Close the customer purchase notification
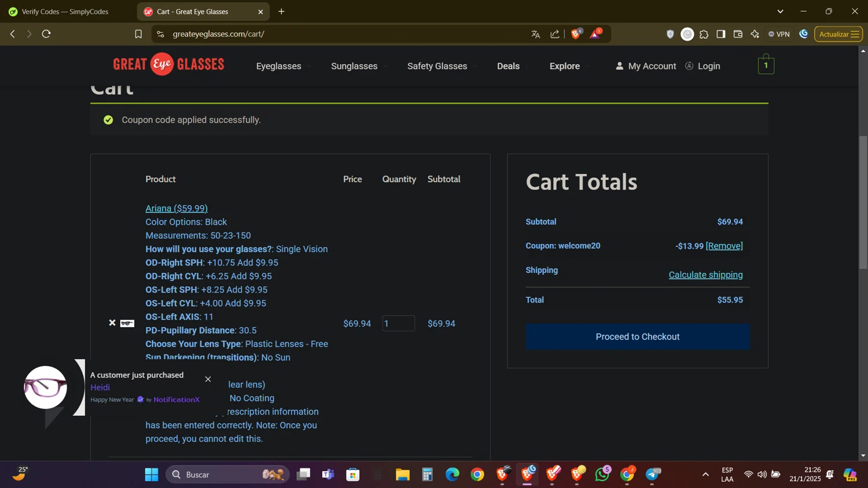Viewport: 868px width, 488px height. coord(208,379)
